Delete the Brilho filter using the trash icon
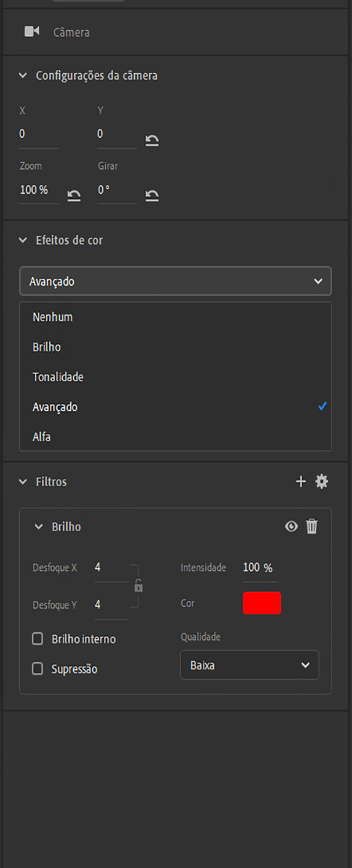Image resolution: width=352 pixels, height=868 pixels. [312, 526]
